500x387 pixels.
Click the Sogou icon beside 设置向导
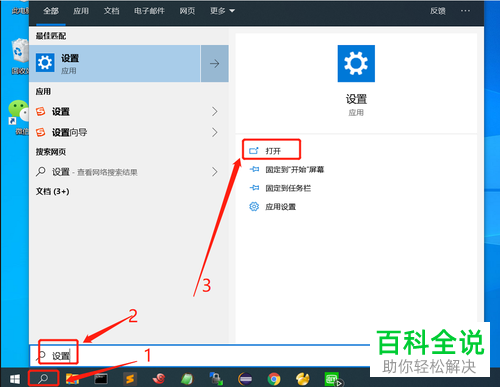click(41, 132)
